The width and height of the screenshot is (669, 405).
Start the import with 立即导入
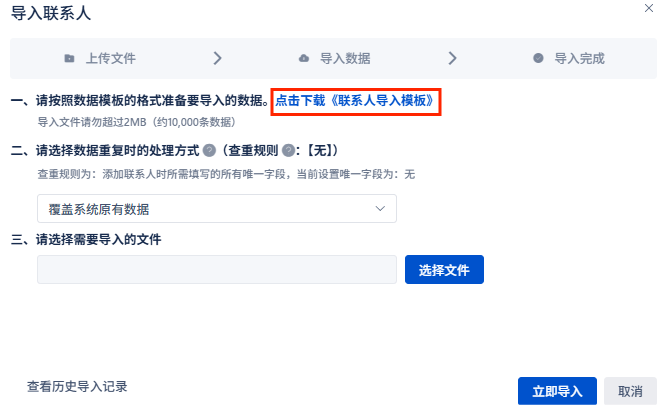(557, 390)
